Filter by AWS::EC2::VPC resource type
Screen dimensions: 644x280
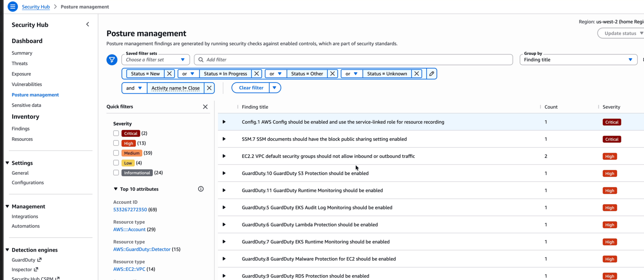129,269
